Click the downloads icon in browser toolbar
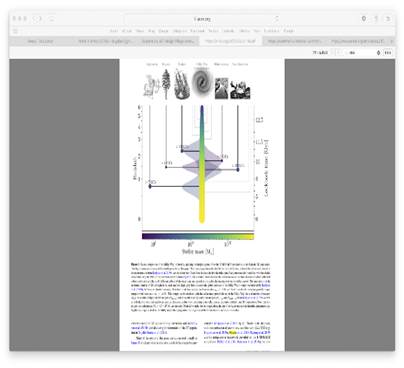 click(x=364, y=19)
